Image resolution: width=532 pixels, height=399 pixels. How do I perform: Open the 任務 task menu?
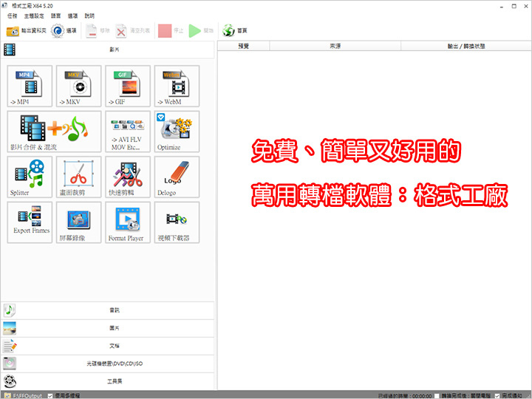click(x=13, y=16)
